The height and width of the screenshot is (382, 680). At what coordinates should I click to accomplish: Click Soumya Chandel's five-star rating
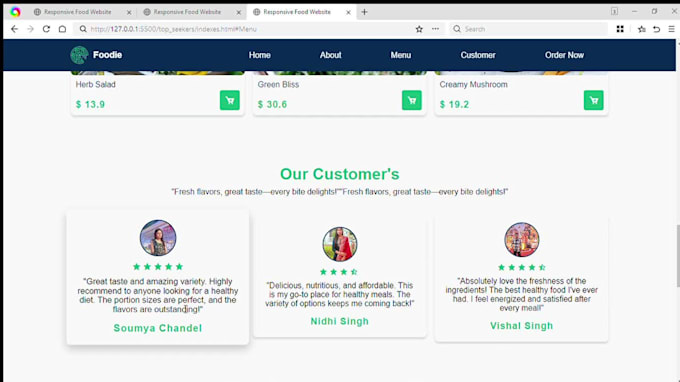tap(158, 267)
